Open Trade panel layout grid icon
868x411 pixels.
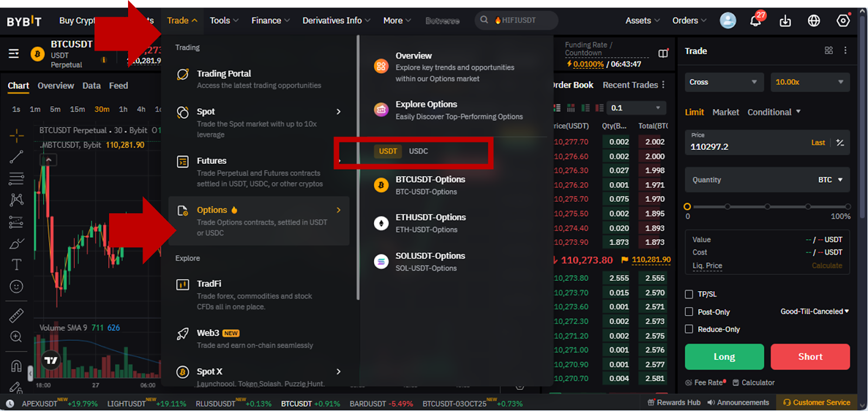click(x=828, y=50)
